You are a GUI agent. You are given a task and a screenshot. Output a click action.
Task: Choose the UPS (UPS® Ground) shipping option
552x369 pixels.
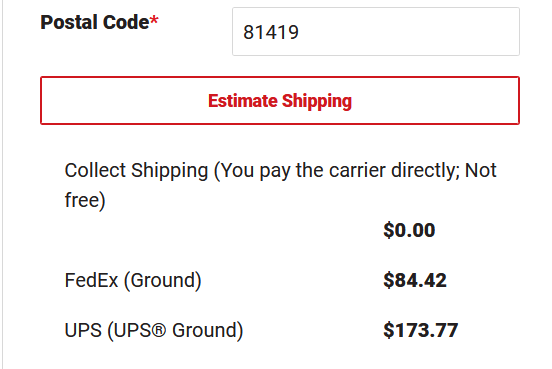[x=154, y=330]
